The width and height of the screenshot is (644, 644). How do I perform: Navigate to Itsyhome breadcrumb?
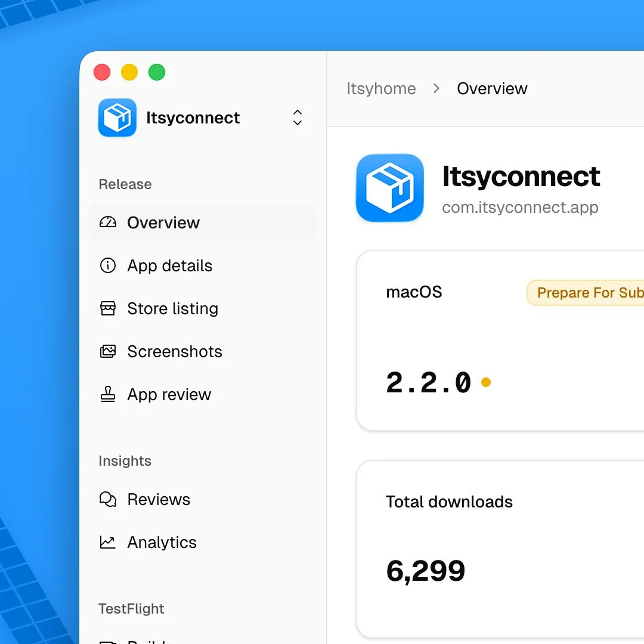381,88
